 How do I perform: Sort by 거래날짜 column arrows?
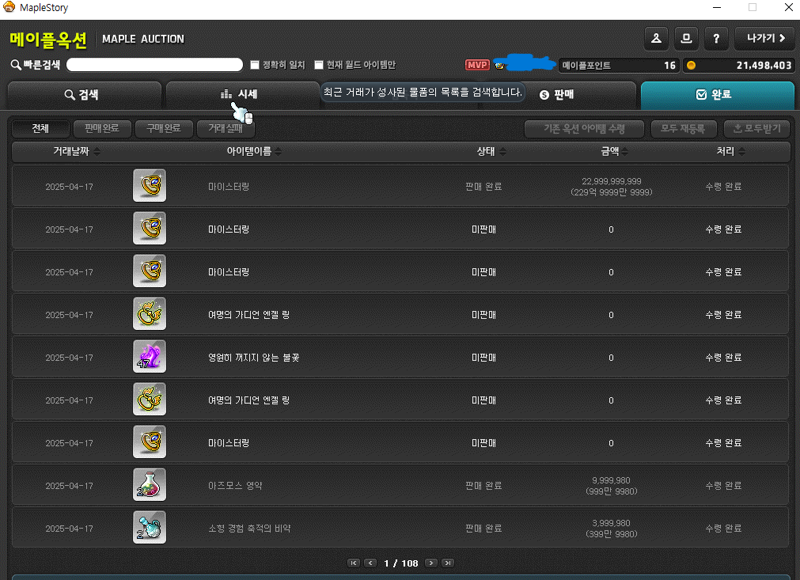[97, 152]
